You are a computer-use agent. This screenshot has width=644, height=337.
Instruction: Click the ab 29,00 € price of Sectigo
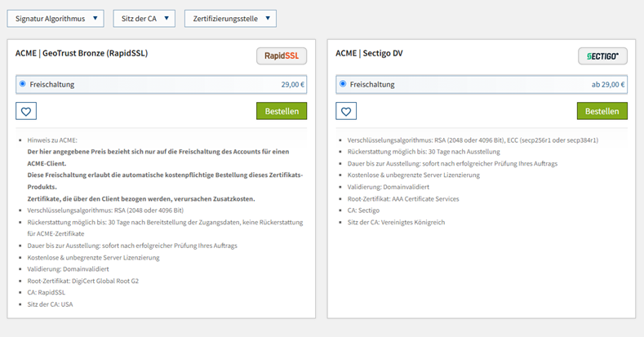(608, 85)
